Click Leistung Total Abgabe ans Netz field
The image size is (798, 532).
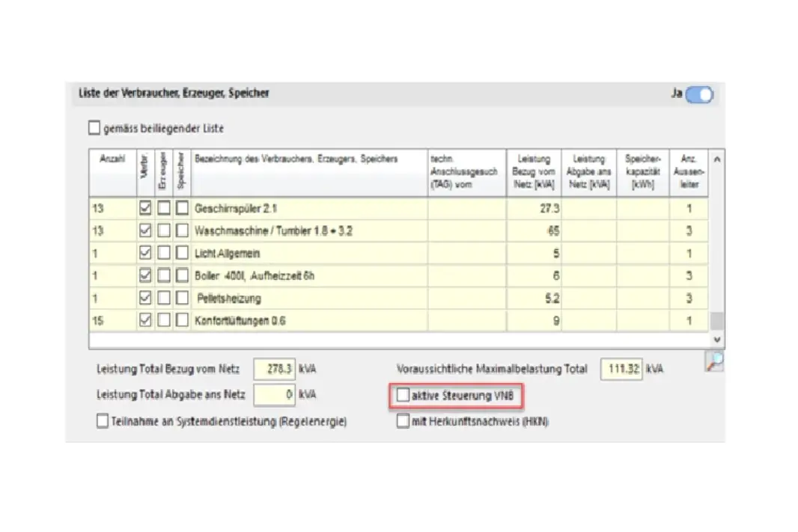tap(275, 394)
